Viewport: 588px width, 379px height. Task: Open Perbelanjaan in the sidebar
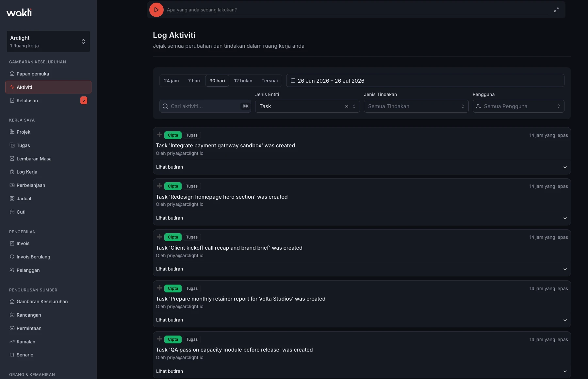click(48, 185)
